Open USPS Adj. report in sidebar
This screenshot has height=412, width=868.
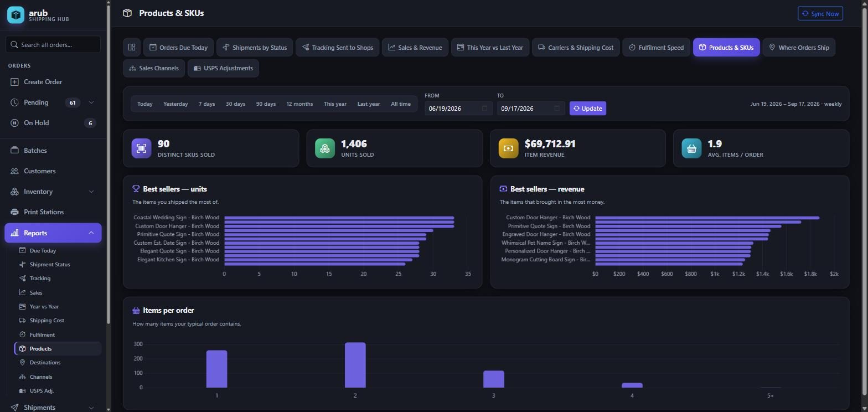(58, 391)
